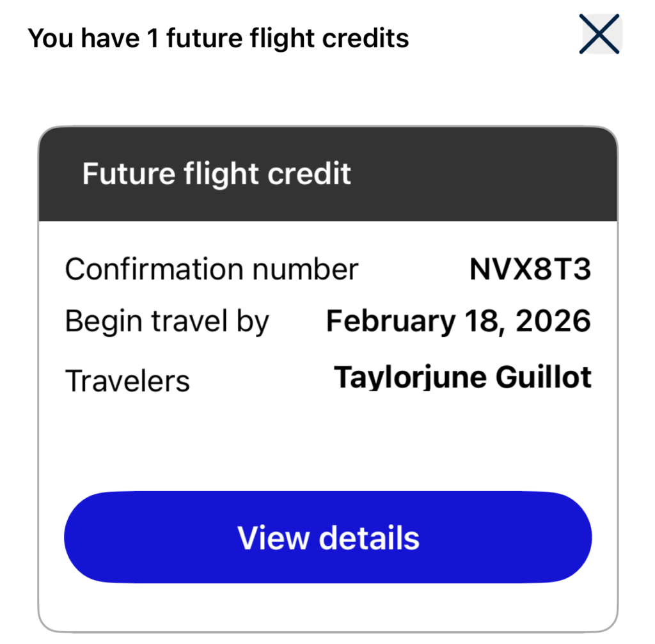Click the word 'credit' in the dark card header
655x644 pixels.
tap(309, 173)
